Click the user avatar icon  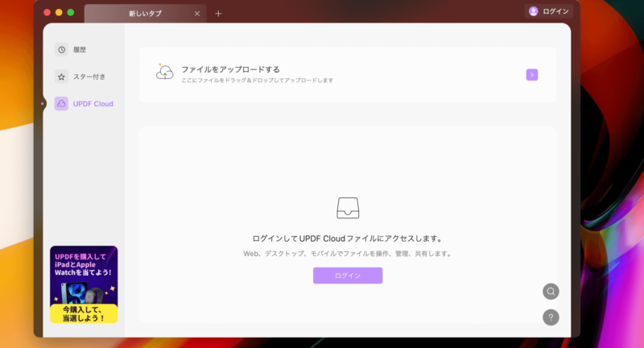[x=534, y=11]
